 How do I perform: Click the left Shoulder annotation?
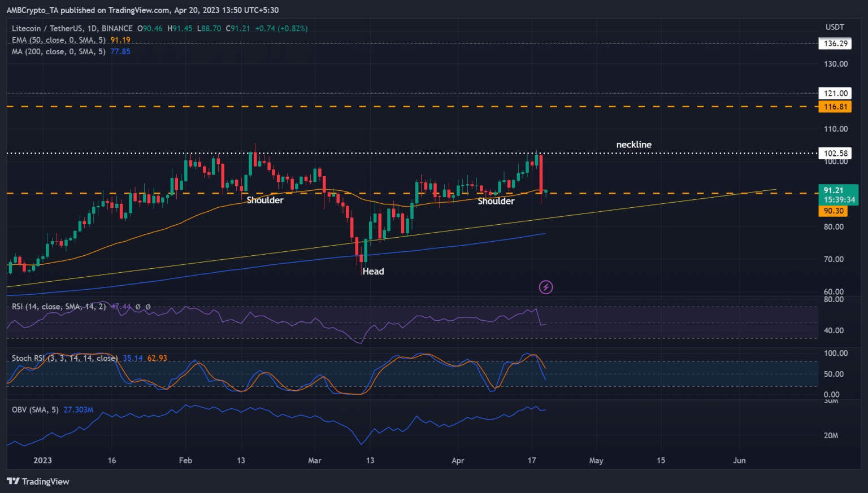click(265, 200)
